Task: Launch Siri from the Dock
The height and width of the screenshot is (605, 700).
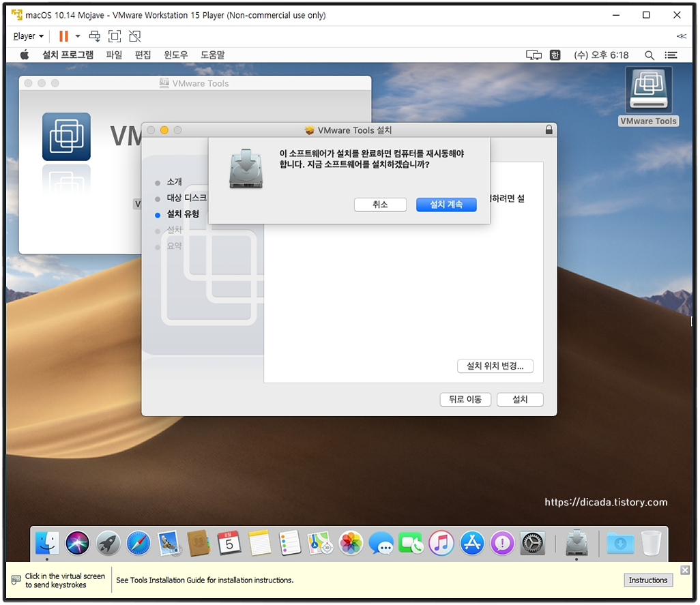Action: tap(77, 543)
